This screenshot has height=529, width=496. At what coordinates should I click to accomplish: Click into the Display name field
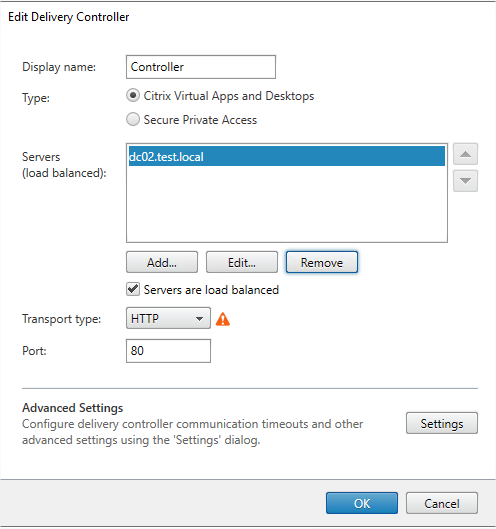coord(201,67)
